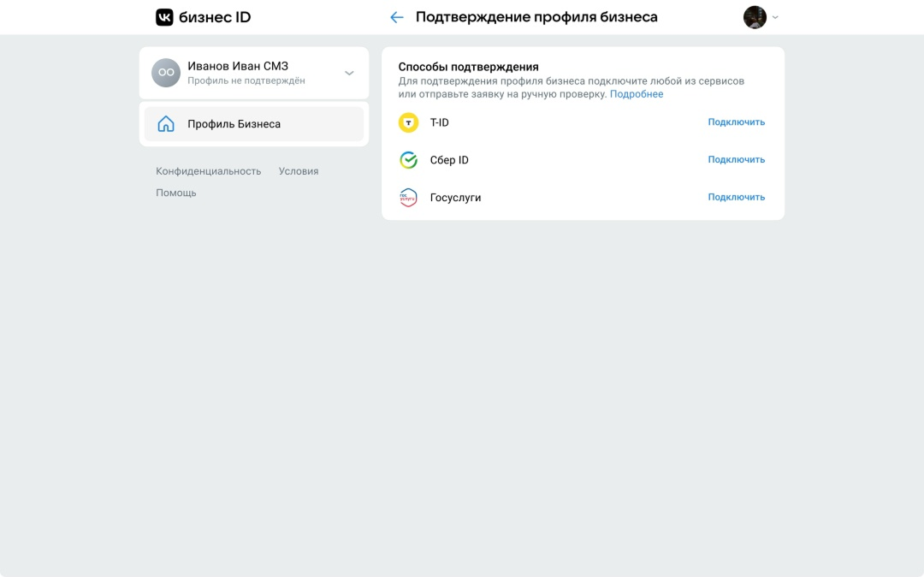
Task: Click the user avatar in header
Action: click(755, 17)
